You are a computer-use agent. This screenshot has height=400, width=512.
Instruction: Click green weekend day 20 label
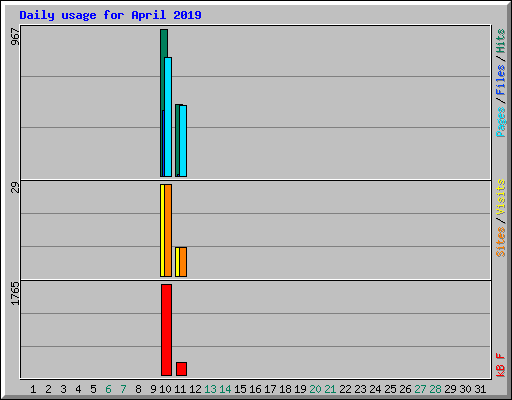[x=315, y=389]
